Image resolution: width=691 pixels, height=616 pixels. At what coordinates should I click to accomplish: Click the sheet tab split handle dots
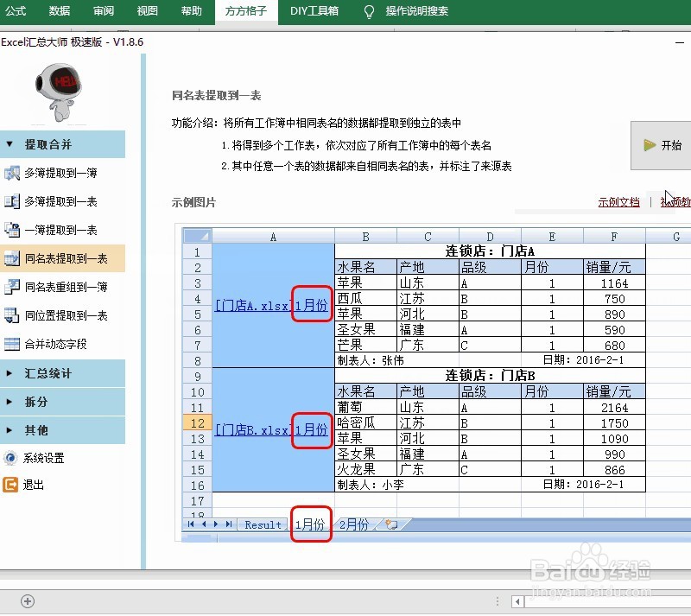tap(498, 601)
